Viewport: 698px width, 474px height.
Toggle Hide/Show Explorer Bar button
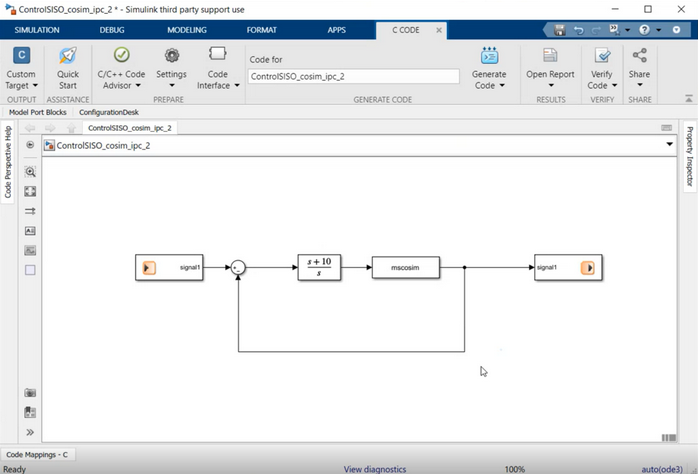(30, 145)
